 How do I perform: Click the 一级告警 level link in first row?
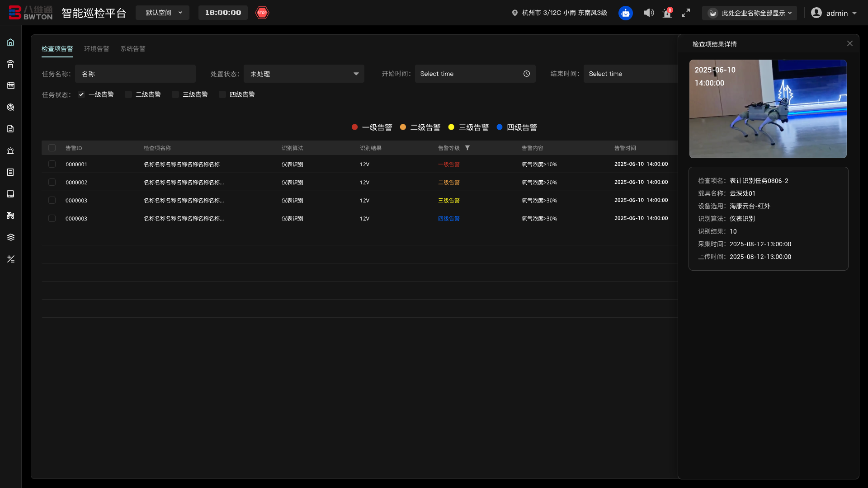(x=448, y=164)
